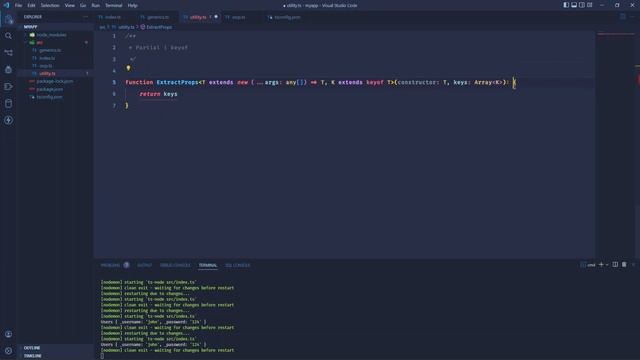Expand the Timeline section
The width and height of the screenshot is (640, 360).
pos(56,356)
